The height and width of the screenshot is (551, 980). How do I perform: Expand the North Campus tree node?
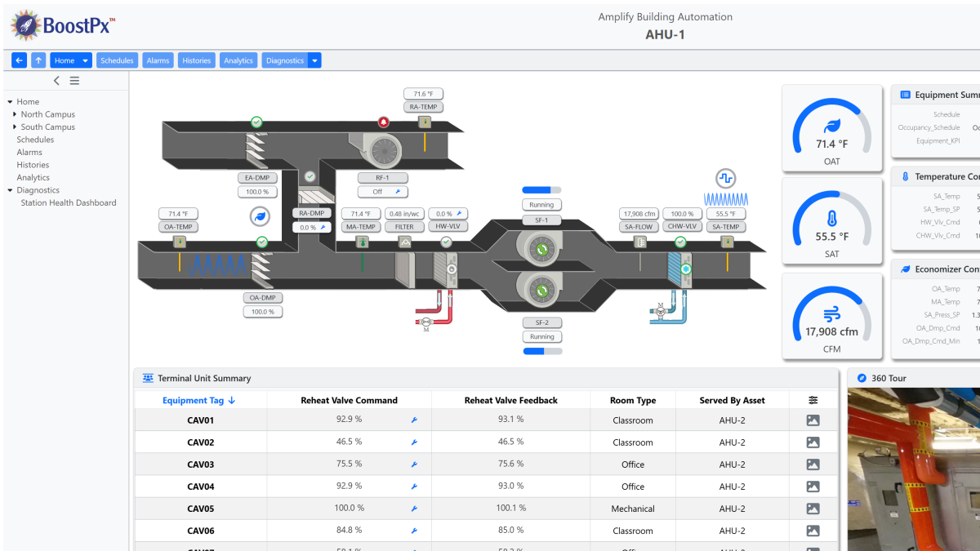[15, 114]
